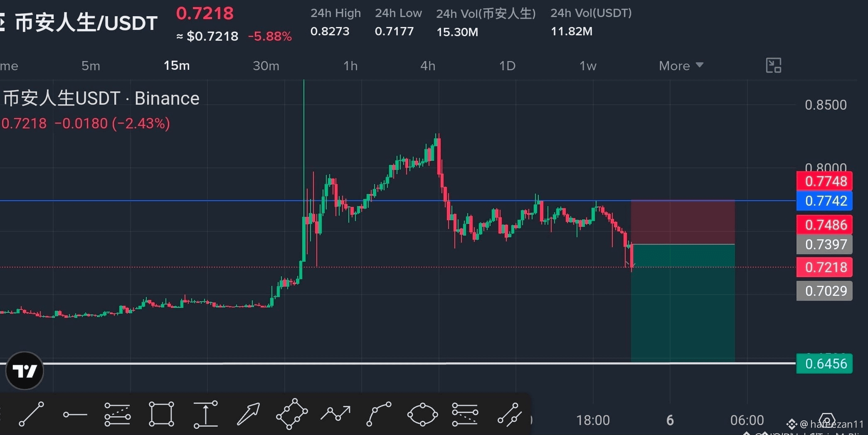
Task: Click the 24h High value 0.8273
Action: (x=330, y=31)
